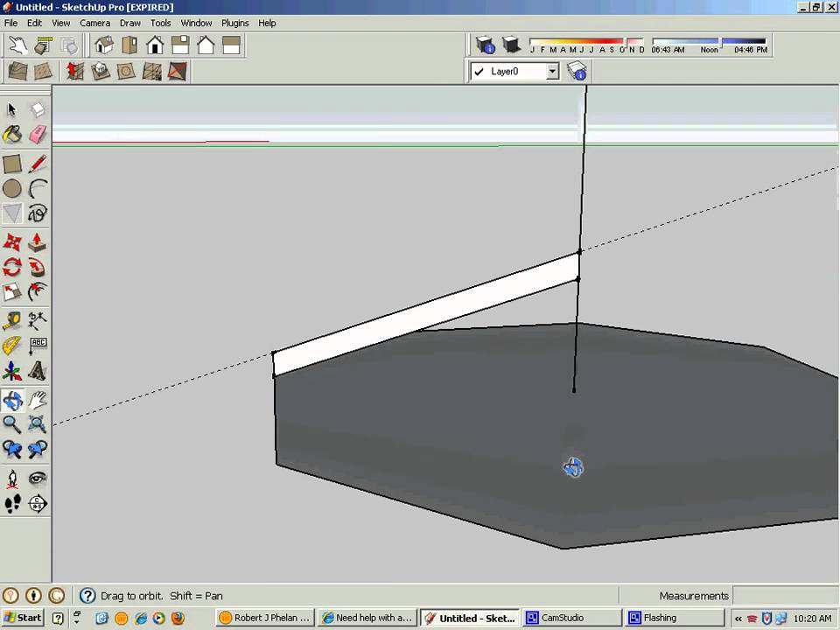Switch to Left standard view
The width and height of the screenshot is (840, 630).
click(231, 45)
